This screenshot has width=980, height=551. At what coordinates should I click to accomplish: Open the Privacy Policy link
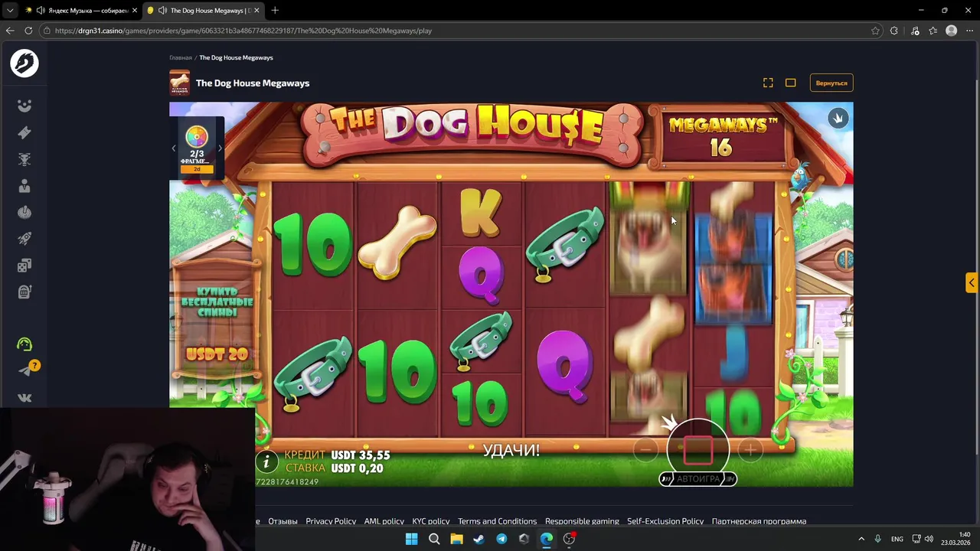pyautogui.click(x=331, y=521)
